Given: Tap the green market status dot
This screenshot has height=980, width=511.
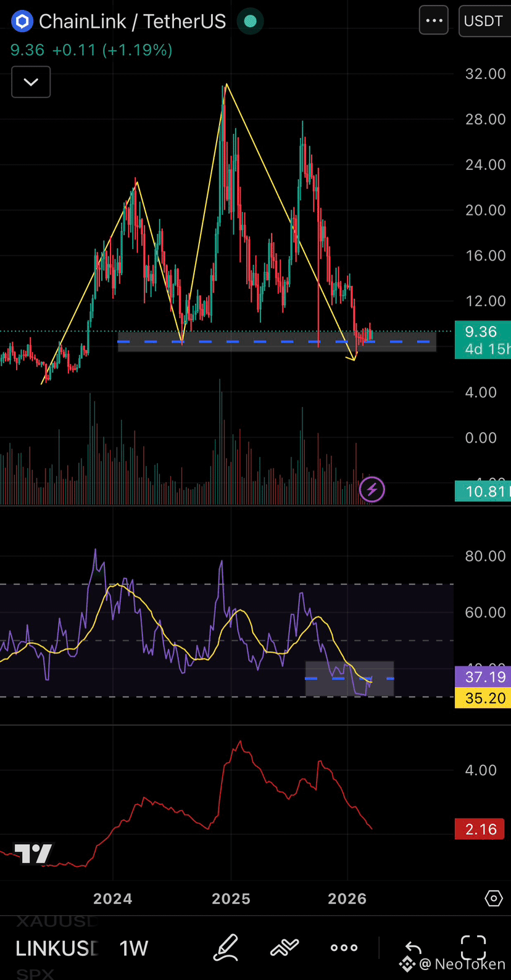Looking at the screenshot, I should coord(250,22).
